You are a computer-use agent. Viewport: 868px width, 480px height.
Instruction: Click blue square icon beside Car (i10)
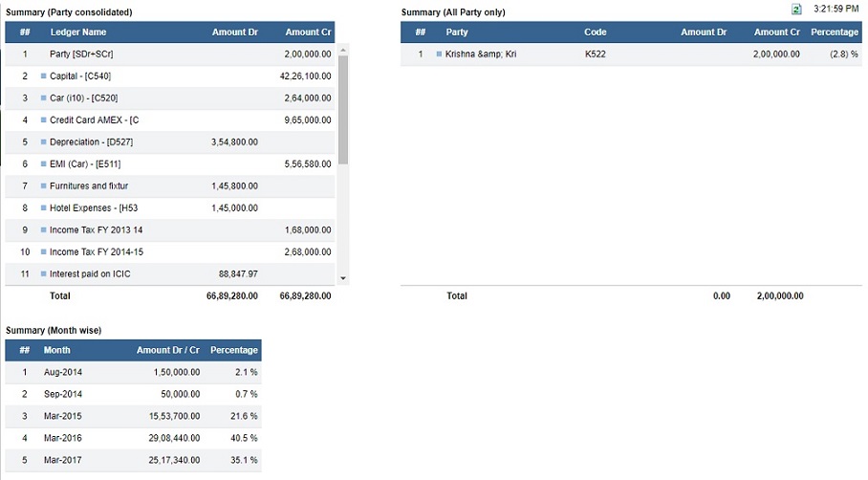tap(44, 98)
